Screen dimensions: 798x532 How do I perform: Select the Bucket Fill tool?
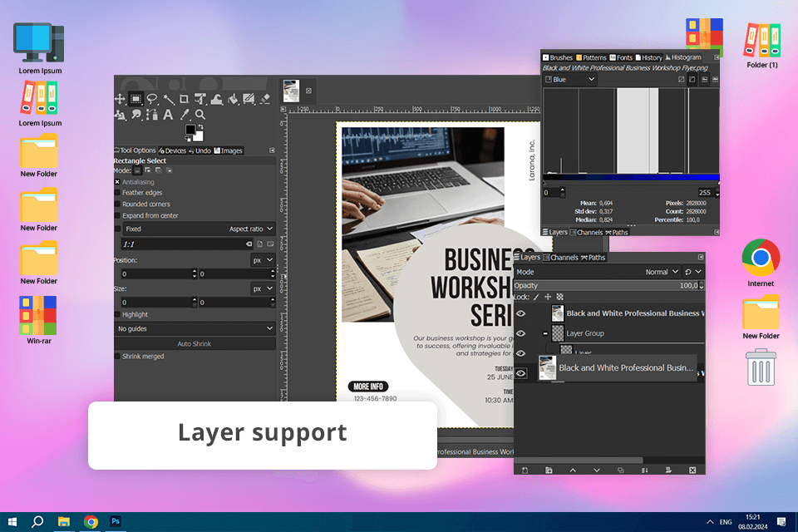click(x=233, y=99)
